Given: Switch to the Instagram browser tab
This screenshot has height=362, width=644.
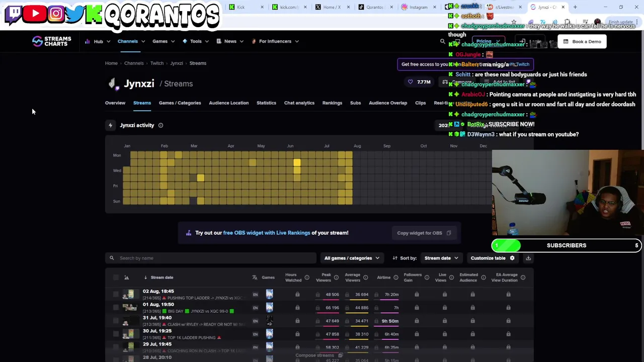Looking at the screenshot, I should (x=418, y=7).
